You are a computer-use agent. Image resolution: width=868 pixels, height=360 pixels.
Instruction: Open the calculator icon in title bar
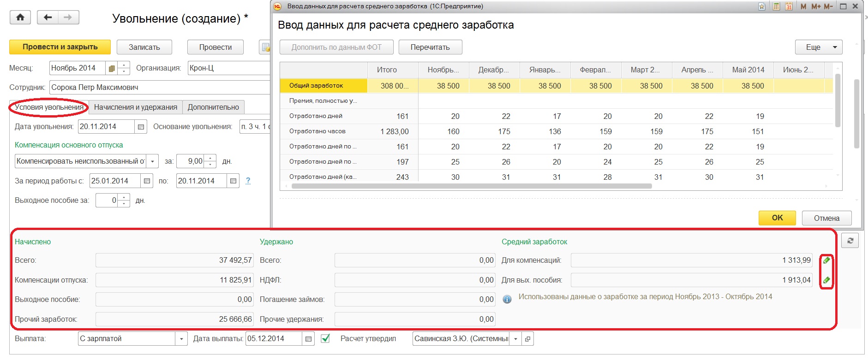[776, 6]
